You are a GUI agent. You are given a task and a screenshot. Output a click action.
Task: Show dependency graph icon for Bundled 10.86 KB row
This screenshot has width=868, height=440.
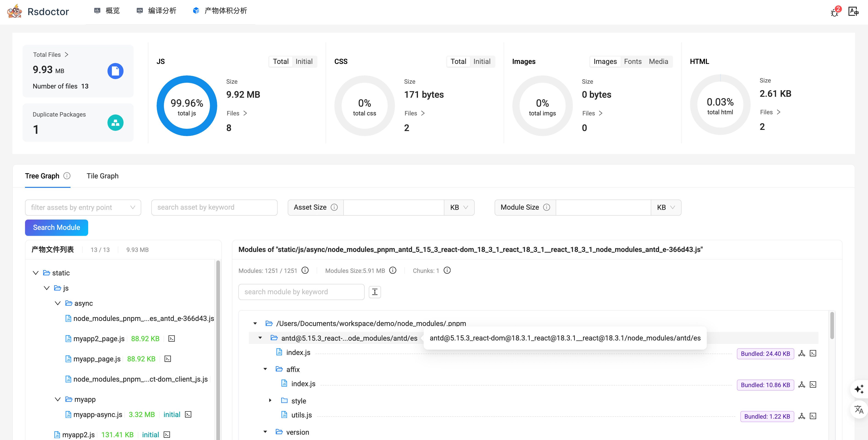802,385
